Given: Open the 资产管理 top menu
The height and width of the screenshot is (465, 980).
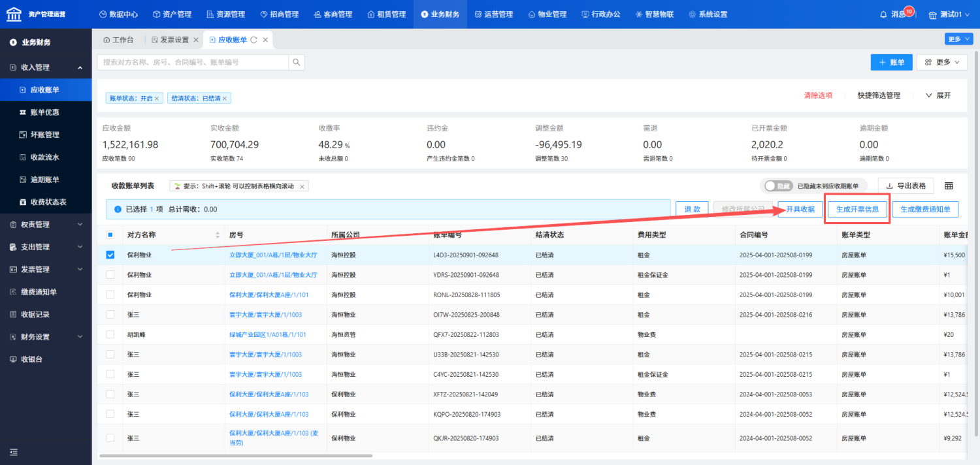Looking at the screenshot, I should point(172,14).
